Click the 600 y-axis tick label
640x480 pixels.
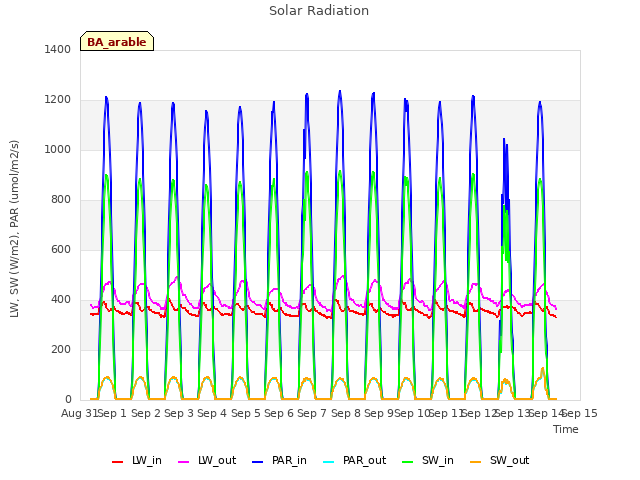[61, 250]
